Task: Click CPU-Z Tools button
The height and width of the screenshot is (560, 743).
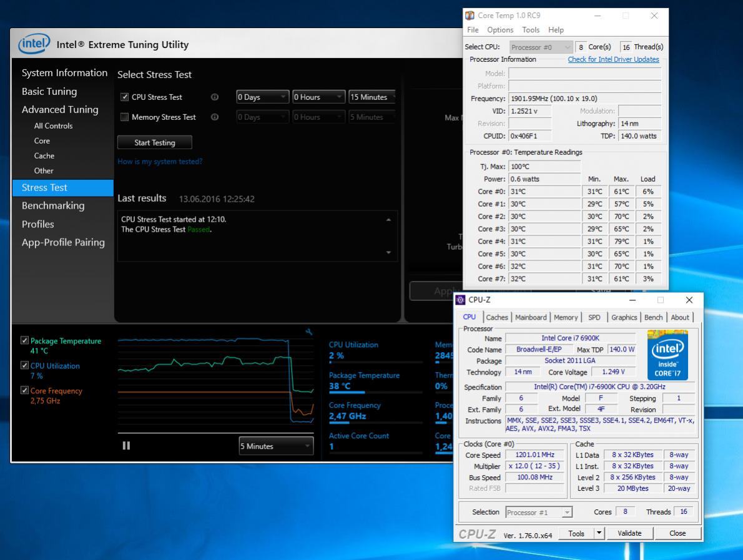Action: [x=576, y=534]
